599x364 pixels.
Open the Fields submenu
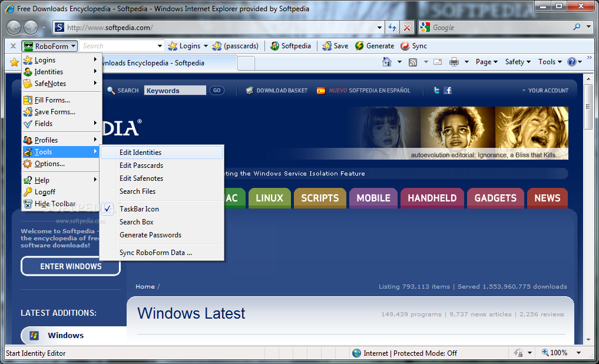(x=60, y=124)
